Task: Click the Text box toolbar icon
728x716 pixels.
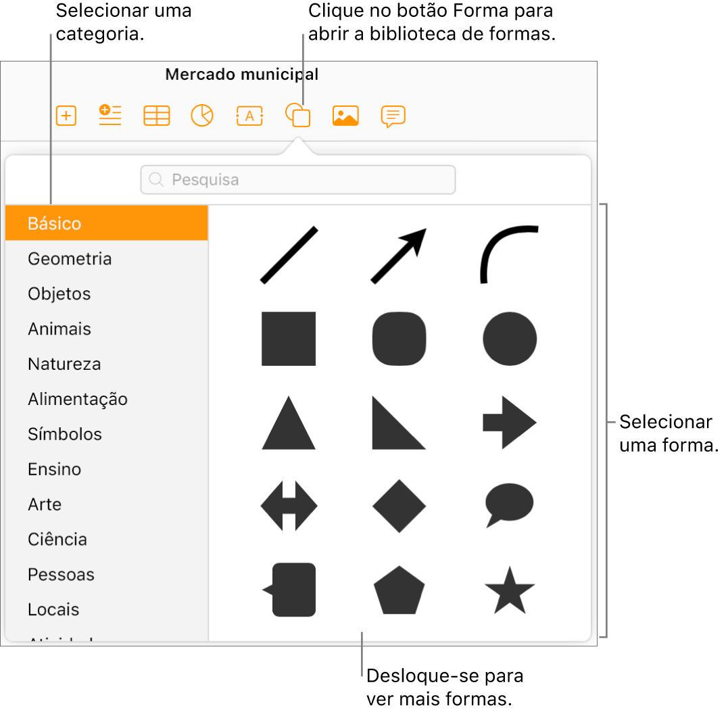Action: [250, 116]
